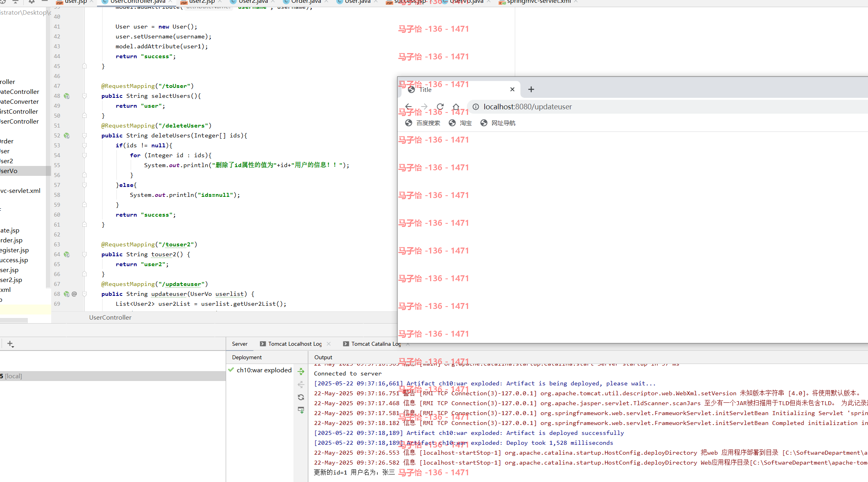
Task: Select the ch10:war exploded artifact
Action: [260, 370]
